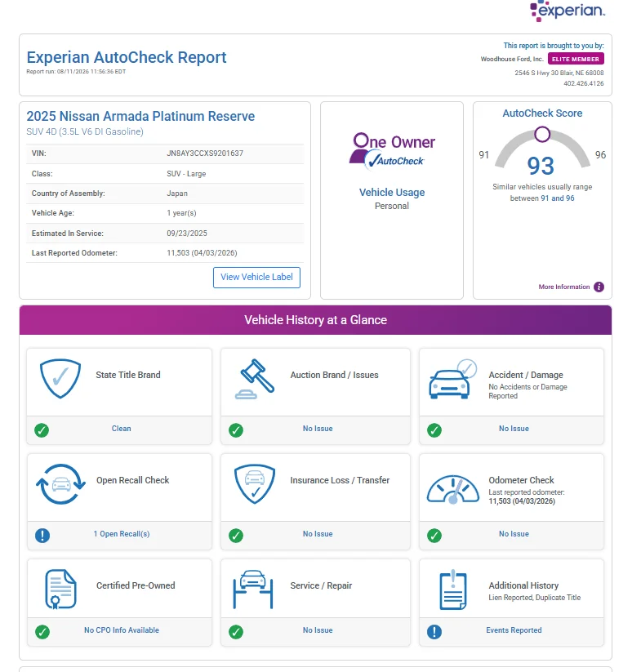The image size is (641, 672).
Task: Click the Service / Repair car lift icon
Action: (x=253, y=590)
